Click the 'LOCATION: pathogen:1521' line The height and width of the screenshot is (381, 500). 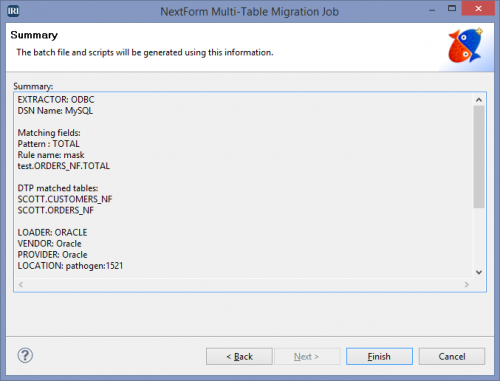tap(70, 266)
